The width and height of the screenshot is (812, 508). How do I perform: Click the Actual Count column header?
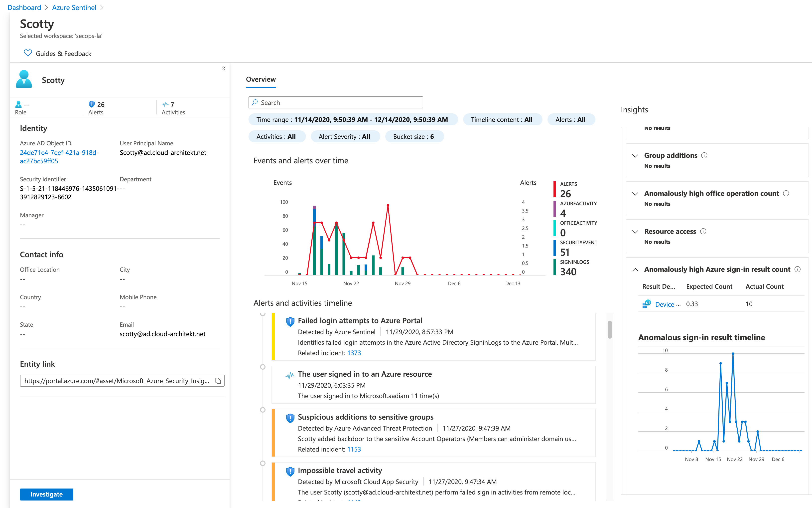click(764, 286)
